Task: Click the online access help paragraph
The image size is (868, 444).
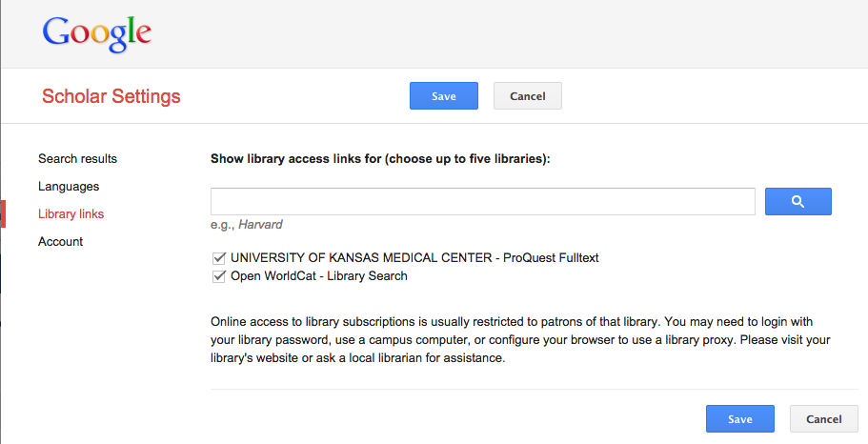Action: pos(520,340)
